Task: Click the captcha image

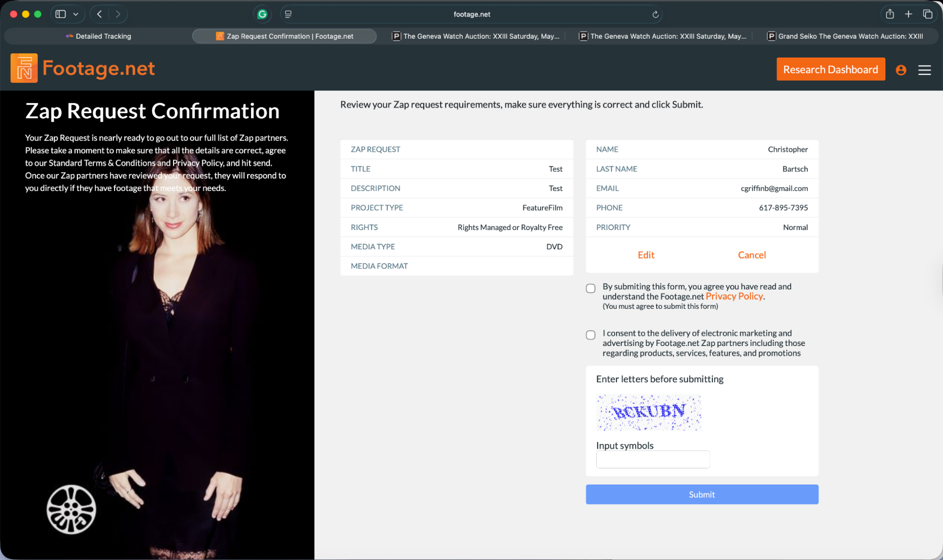Action: point(648,412)
